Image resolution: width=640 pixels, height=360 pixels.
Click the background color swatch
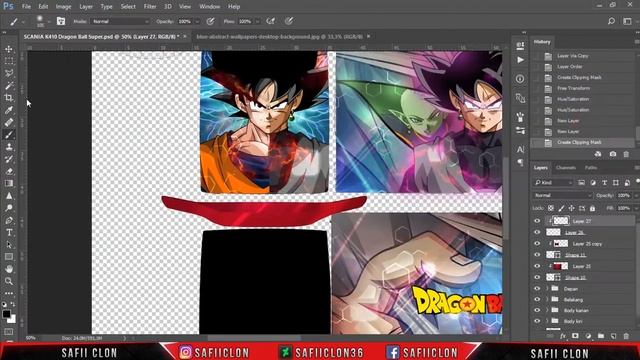[x=12, y=319]
